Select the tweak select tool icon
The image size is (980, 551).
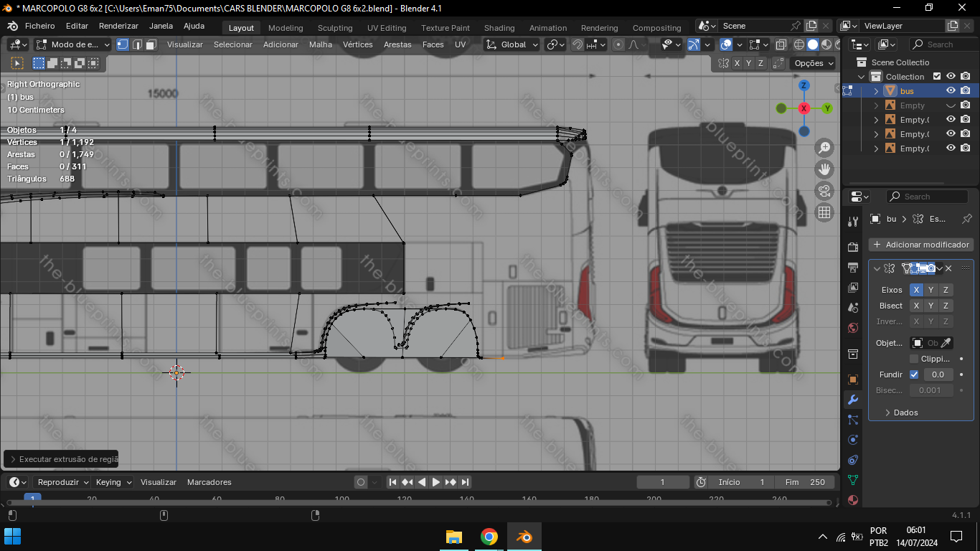18,63
